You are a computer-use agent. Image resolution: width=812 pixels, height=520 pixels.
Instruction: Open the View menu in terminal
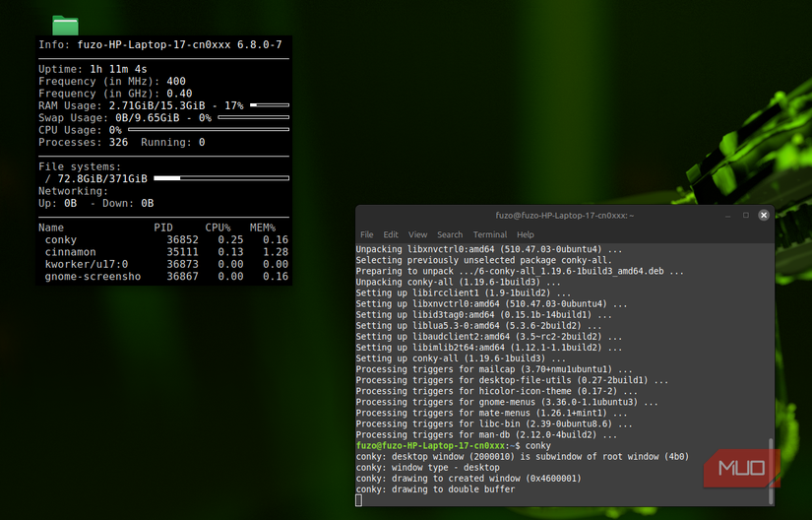[x=417, y=235]
